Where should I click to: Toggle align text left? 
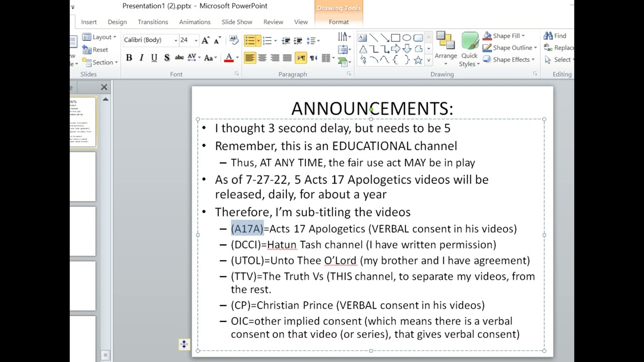click(x=250, y=58)
